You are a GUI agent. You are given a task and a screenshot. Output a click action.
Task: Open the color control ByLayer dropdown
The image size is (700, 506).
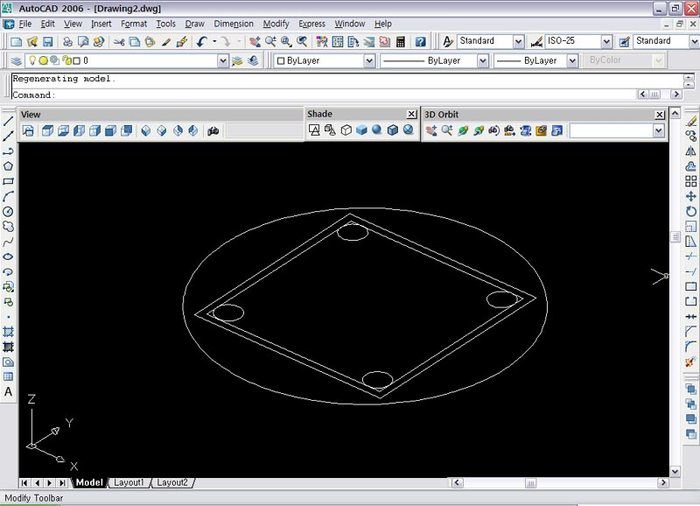(x=369, y=61)
